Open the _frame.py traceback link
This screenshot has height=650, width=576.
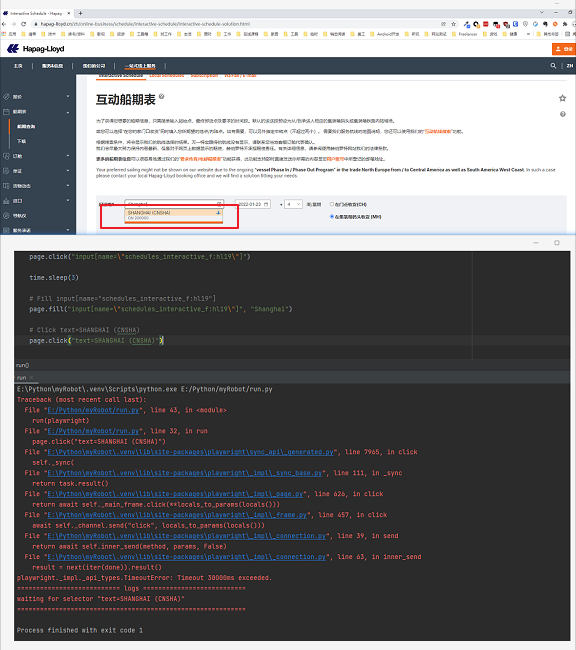coord(177,515)
